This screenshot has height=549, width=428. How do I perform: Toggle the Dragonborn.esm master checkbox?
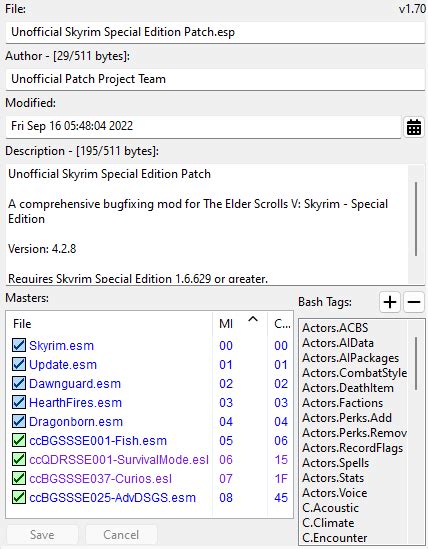19,421
